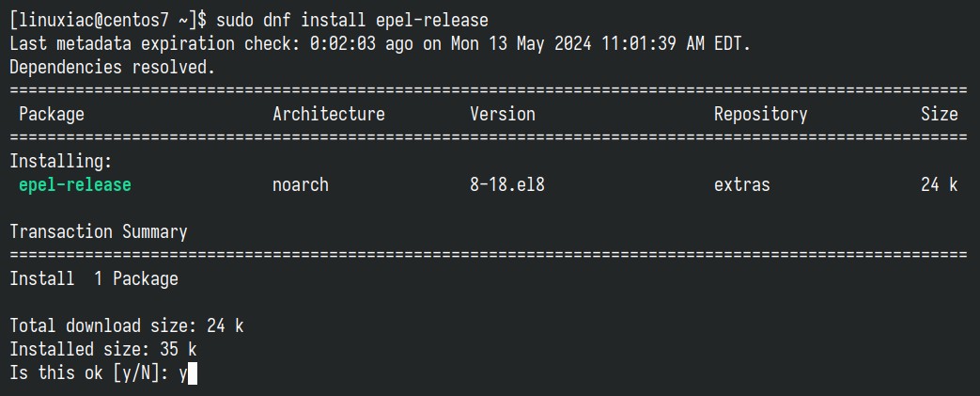Click the 'Total download size: 24 k' line
Viewport: 980px width, 396px height.
tap(126, 326)
